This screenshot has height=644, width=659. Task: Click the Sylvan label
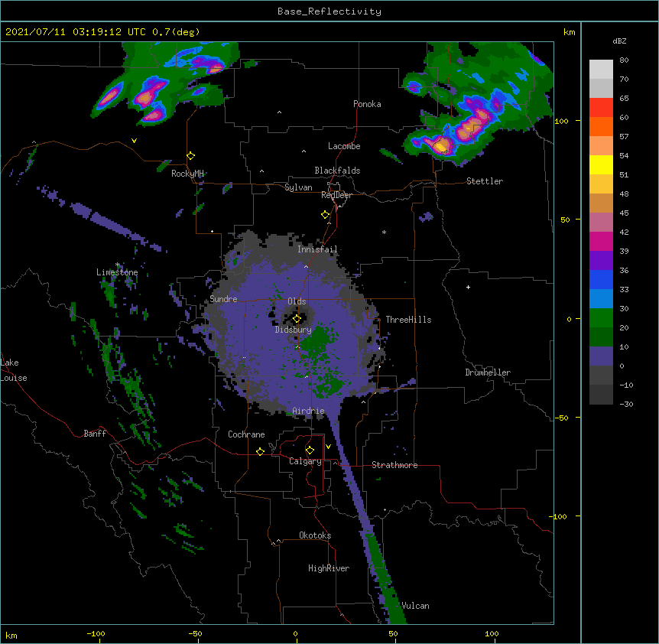click(298, 187)
